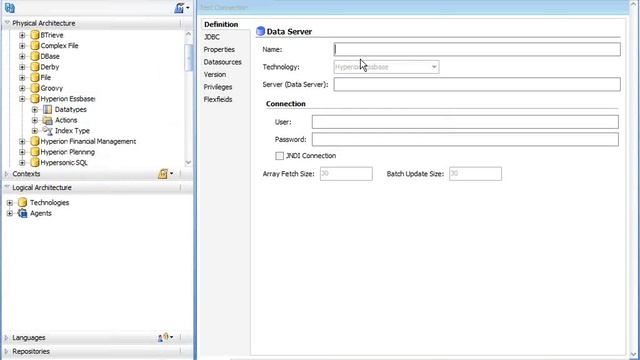Click the BTrieve technology icon
Image resolution: width=640 pixels, height=360 pixels.
(35, 35)
